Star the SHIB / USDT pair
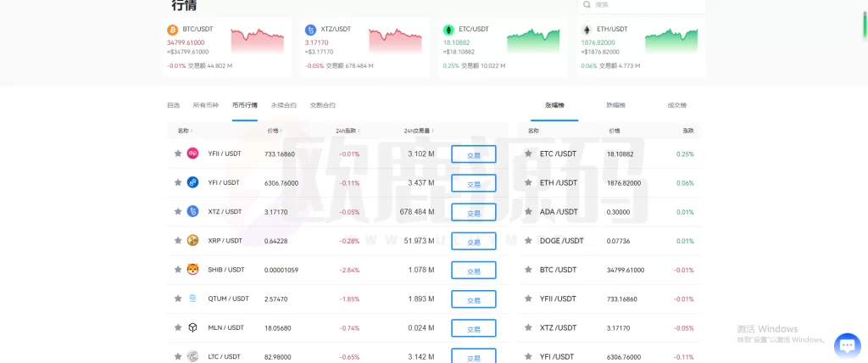The height and width of the screenshot is (363, 868). [x=178, y=270]
